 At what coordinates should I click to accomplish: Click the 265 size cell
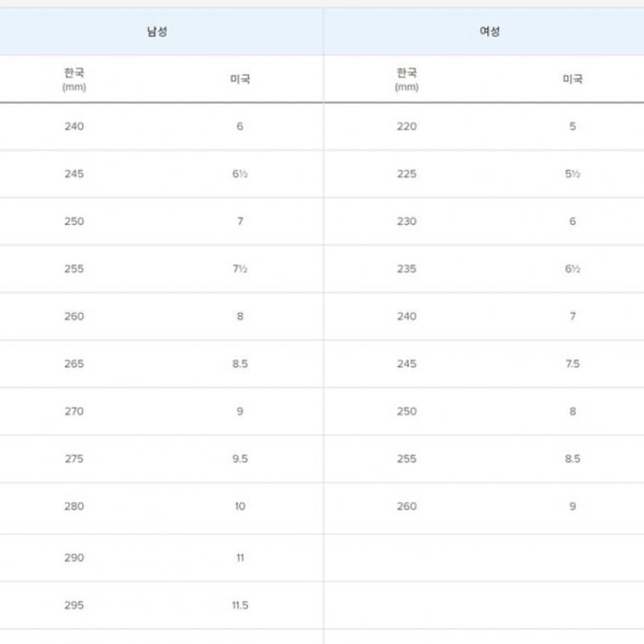tap(74, 364)
